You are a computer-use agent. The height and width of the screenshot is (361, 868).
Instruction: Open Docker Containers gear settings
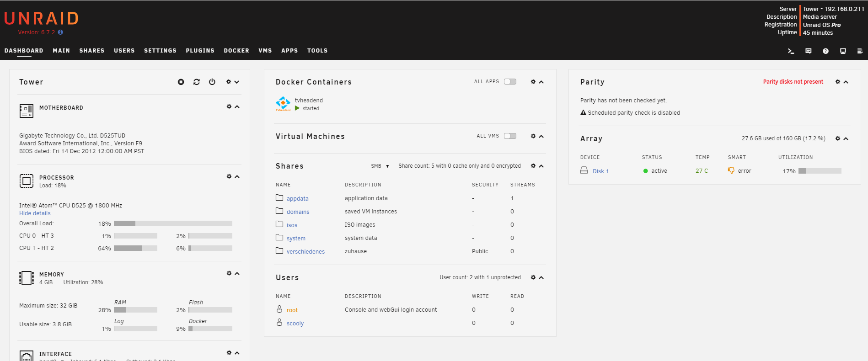click(x=533, y=82)
